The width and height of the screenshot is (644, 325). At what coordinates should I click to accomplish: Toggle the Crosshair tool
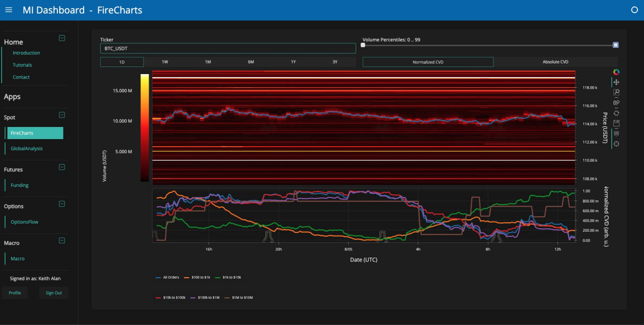[x=616, y=144]
